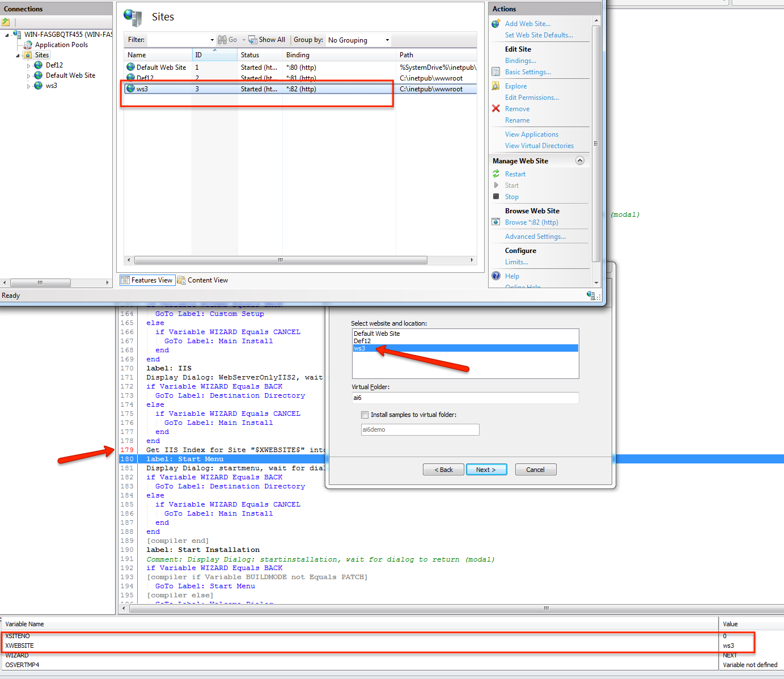Click Set Web Site Defaults... link
The width and height of the screenshot is (784, 679).
point(539,35)
